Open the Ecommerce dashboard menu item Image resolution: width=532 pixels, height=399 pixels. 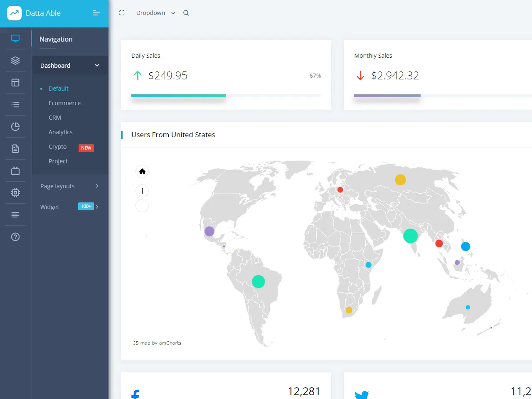point(64,103)
